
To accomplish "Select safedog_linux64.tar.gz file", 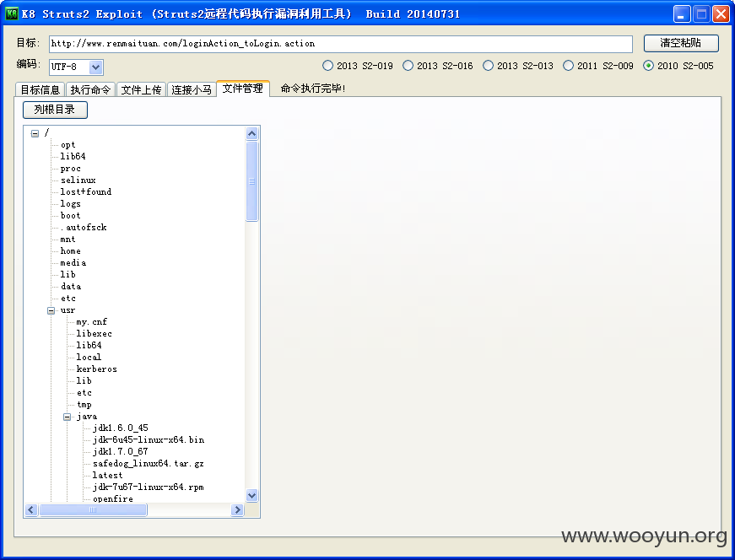I will coord(149,464).
